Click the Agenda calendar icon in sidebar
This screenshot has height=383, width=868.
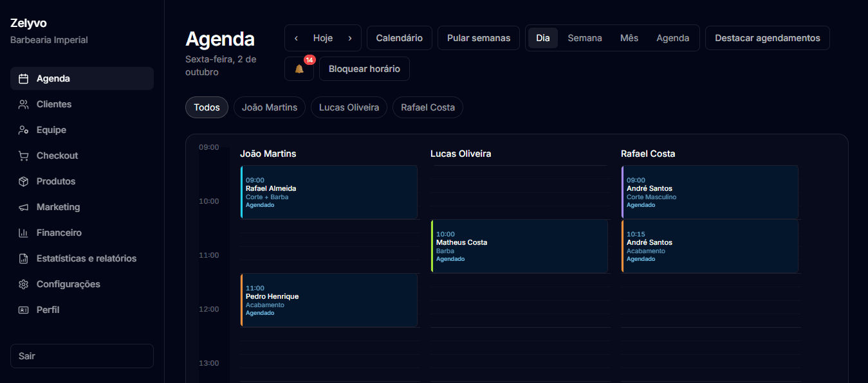tap(23, 78)
